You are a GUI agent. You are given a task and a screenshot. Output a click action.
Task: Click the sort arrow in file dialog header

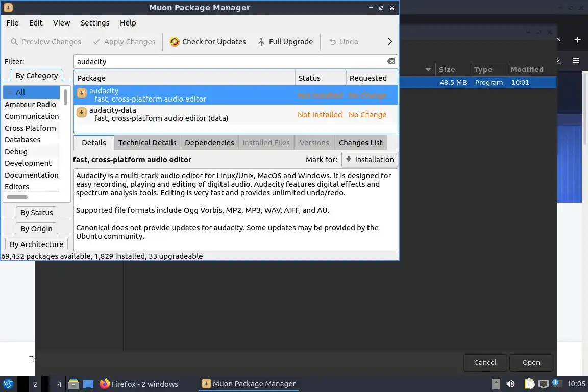pyautogui.click(x=428, y=70)
